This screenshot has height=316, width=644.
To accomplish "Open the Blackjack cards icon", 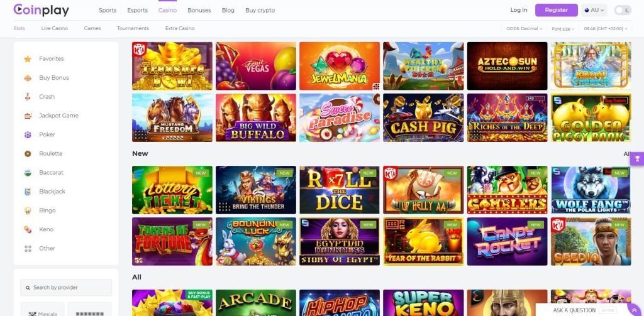I will pos(28,192).
